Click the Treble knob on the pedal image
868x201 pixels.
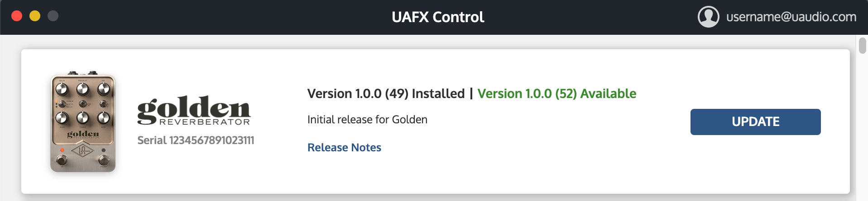82,118
